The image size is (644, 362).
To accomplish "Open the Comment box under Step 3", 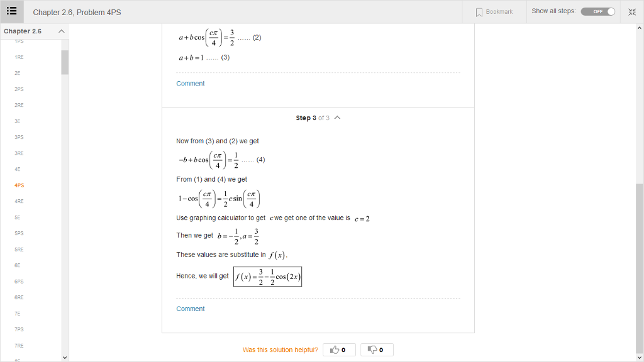I will [x=190, y=309].
